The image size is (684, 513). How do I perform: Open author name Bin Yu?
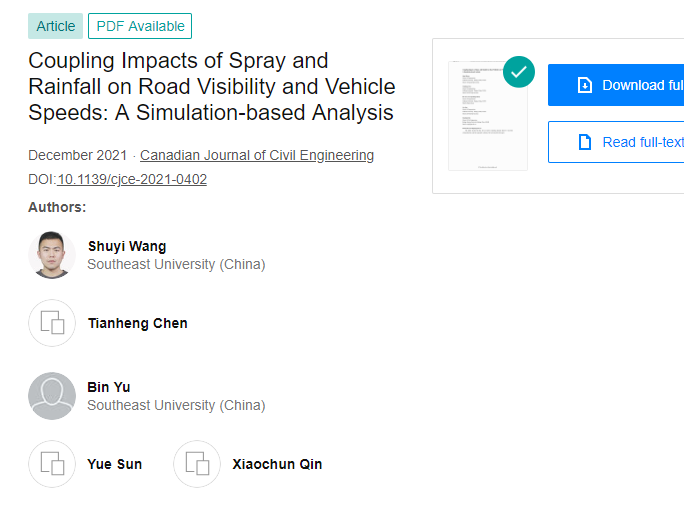[x=108, y=387]
